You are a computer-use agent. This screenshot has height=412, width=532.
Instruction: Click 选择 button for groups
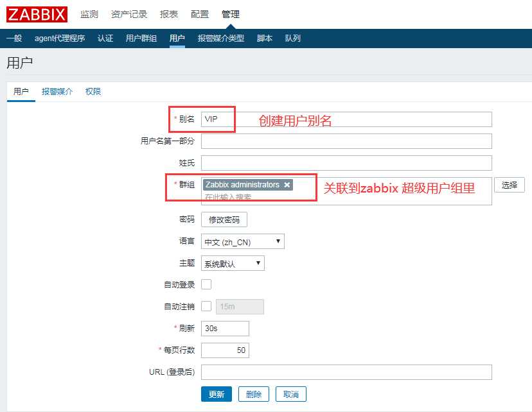click(510, 185)
